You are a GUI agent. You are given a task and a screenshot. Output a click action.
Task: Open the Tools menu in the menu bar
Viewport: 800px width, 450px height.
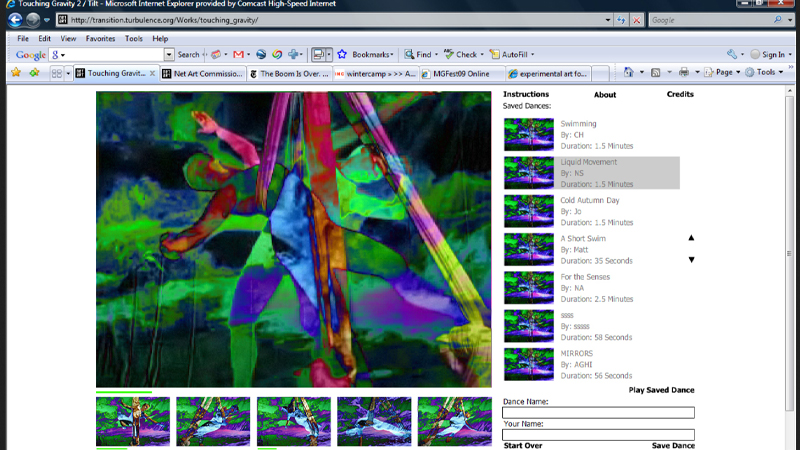click(x=134, y=38)
